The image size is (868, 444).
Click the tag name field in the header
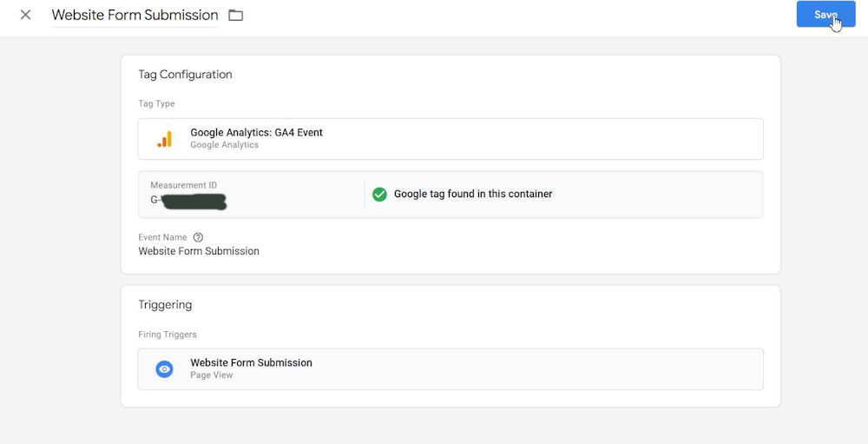(135, 15)
